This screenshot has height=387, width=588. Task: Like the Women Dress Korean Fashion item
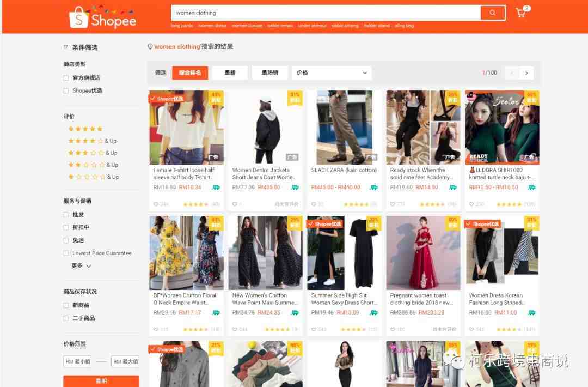tap(471, 330)
